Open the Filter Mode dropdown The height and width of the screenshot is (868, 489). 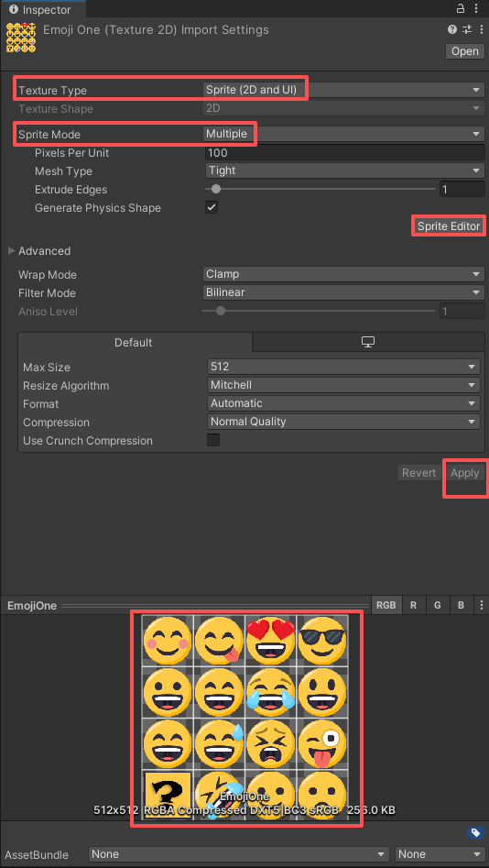click(343, 292)
